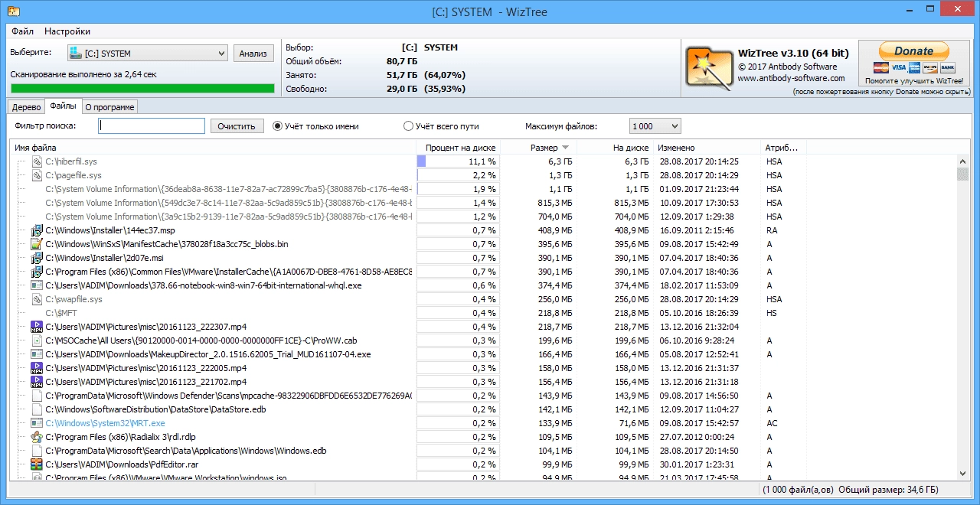Click the 378.66-notebook exe file icon

click(36, 285)
